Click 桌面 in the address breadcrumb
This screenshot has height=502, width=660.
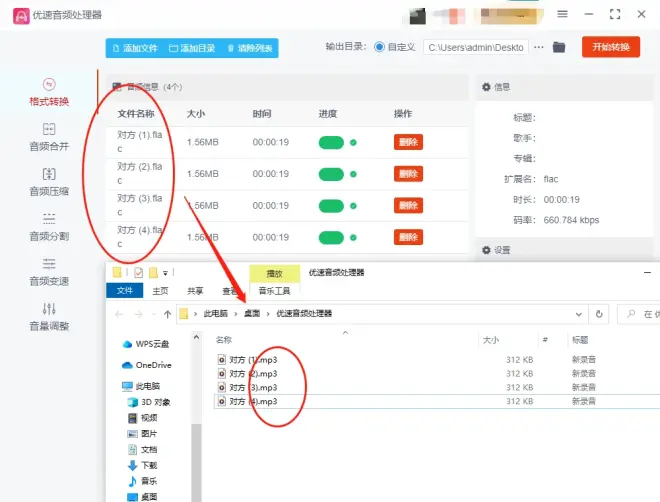[252, 313]
